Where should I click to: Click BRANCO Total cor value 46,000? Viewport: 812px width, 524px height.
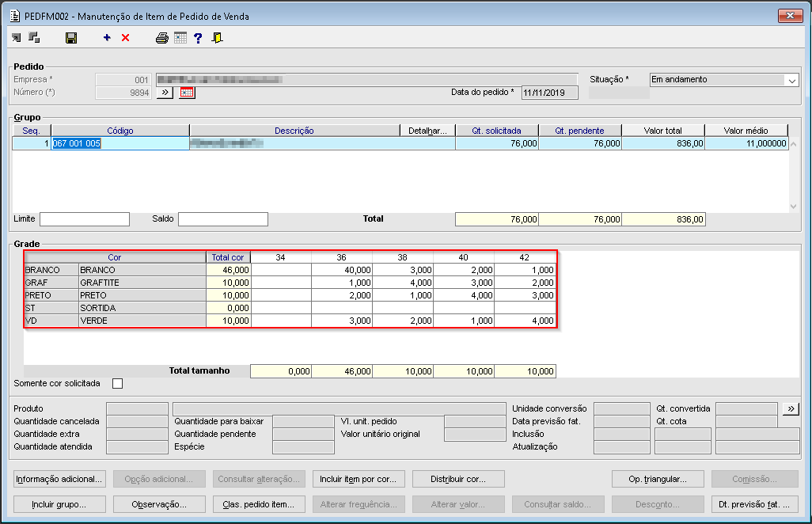[x=229, y=270]
